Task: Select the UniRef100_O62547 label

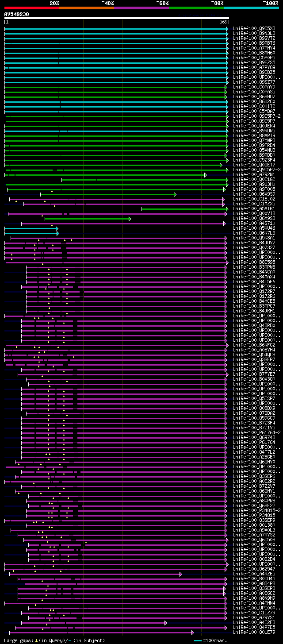Action: pos(254,569)
